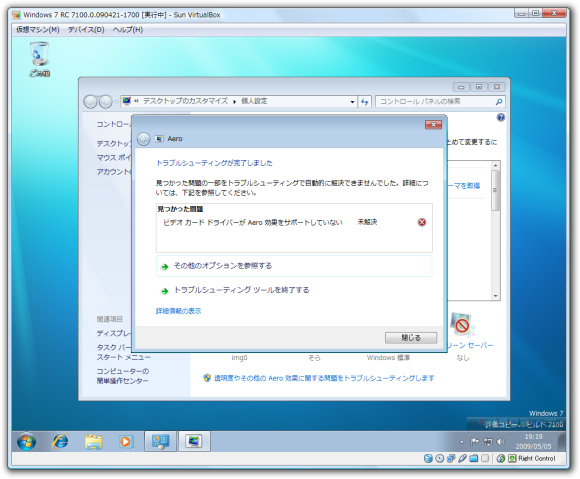The height and width of the screenshot is (479, 580).
Task: Select the Aero troubleshooter taskbar button
Action: click(x=194, y=441)
